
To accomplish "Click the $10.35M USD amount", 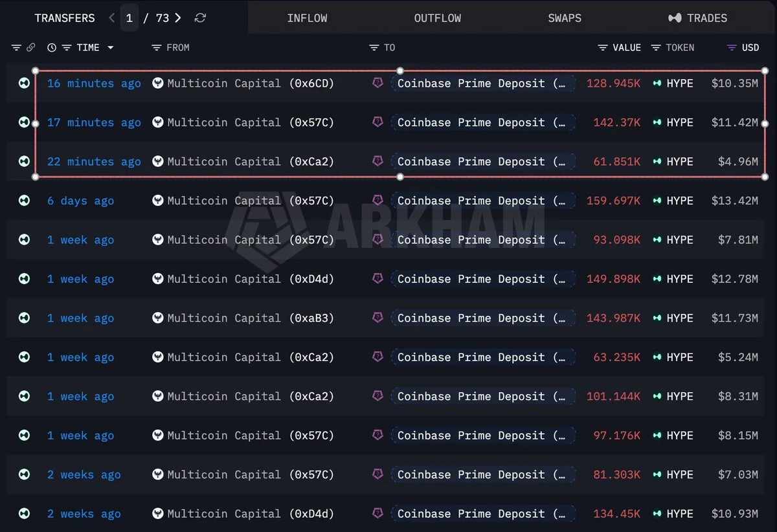I will coord(734,83).
